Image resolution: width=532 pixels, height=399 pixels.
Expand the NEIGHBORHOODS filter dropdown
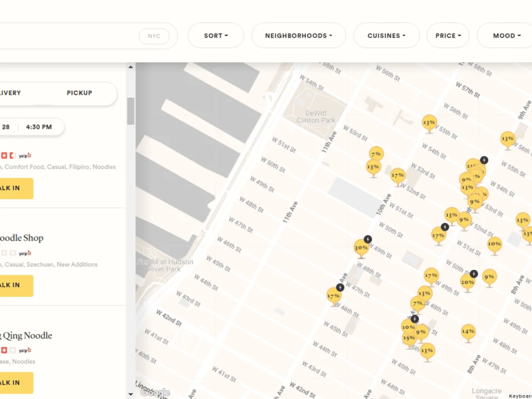click(298, 36)
